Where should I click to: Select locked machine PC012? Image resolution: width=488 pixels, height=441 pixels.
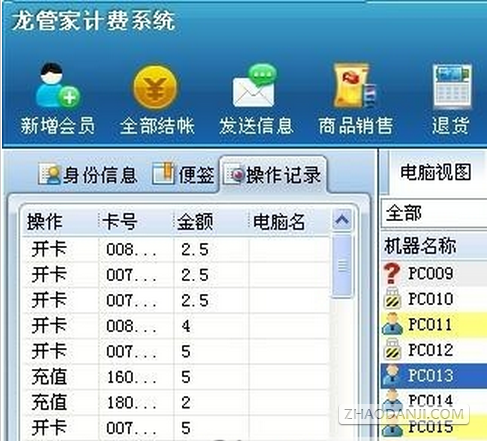(x=434, y=350)
